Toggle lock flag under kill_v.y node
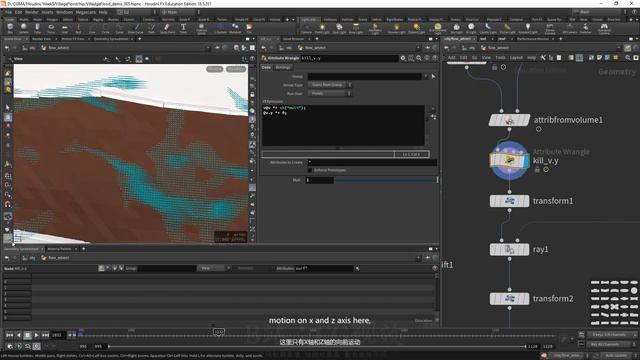 (x=537, y=169)
